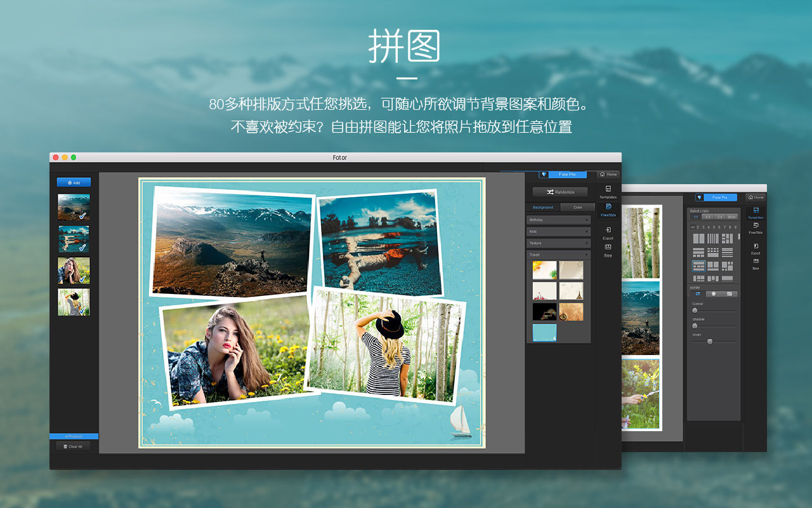
Task: Select the light blue sky background
Action: pyautogui.click(x=544, y=333)
